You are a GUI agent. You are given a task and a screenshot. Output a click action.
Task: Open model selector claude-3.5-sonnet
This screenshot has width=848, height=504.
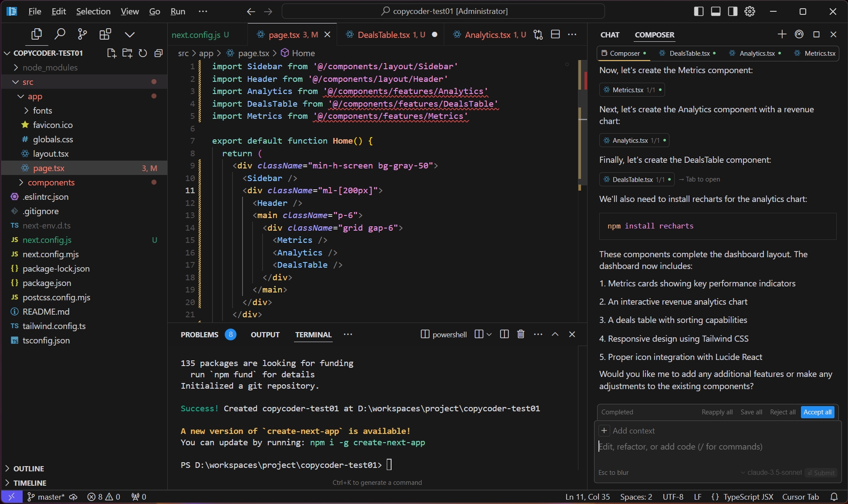[x=771, y=473]
